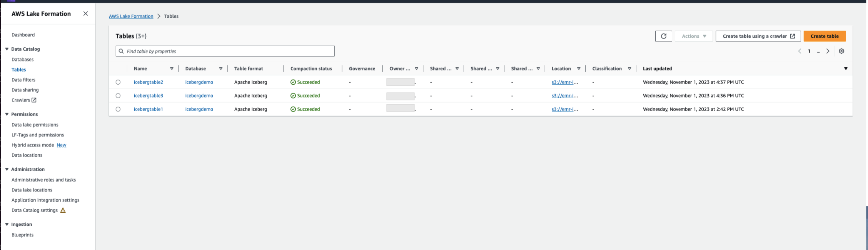Close the AWS Lake Formation sidebar
868x250 pixels.
click(x=85, y=14)
